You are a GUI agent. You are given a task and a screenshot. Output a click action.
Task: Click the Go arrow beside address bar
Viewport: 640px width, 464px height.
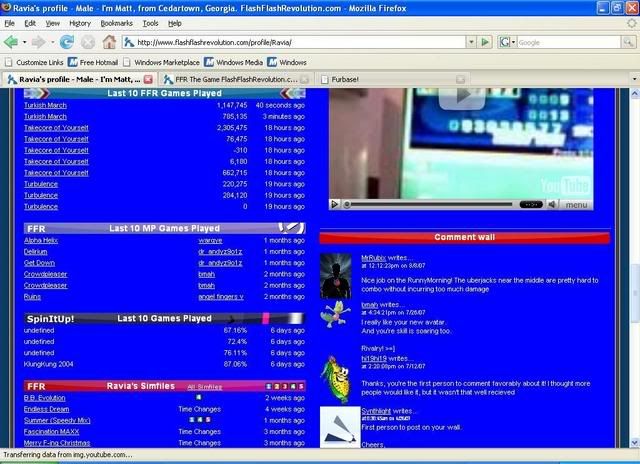click(486, 42)
